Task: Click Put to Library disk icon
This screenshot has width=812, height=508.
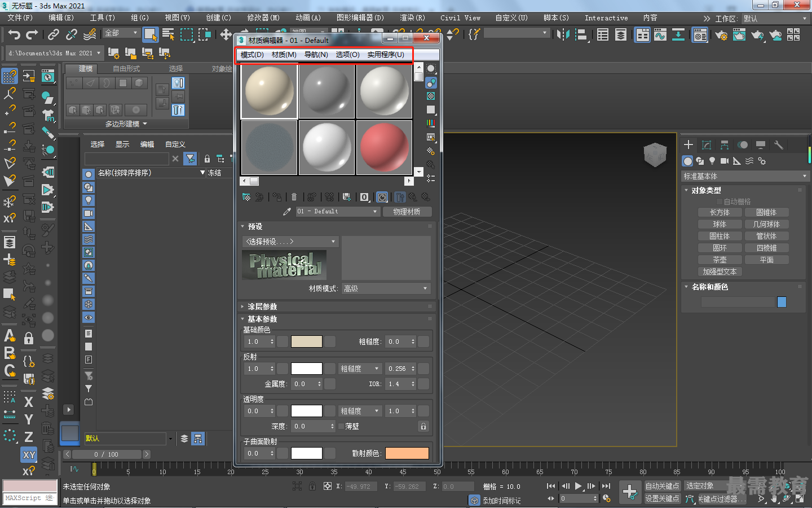Action: [x=347, y=197]
